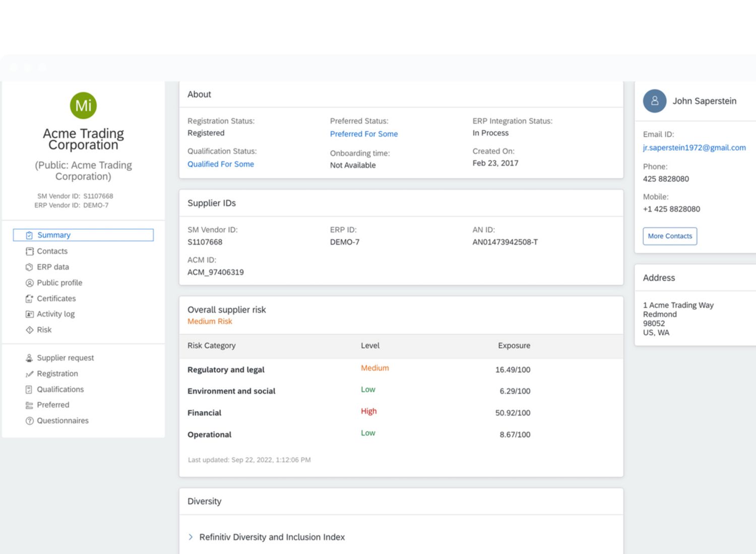Click the Contacts sidebar icon
The image size is (756, 554).
pos(29,251)
